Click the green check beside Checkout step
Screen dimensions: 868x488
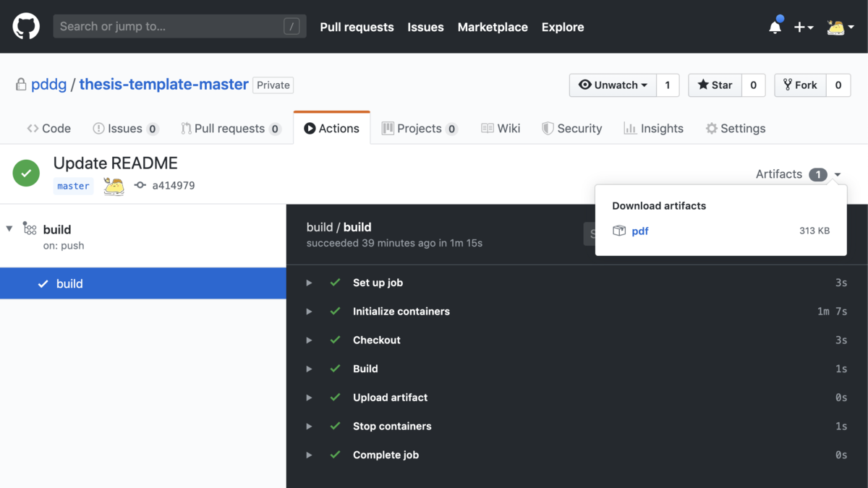(x=335, y=340)
